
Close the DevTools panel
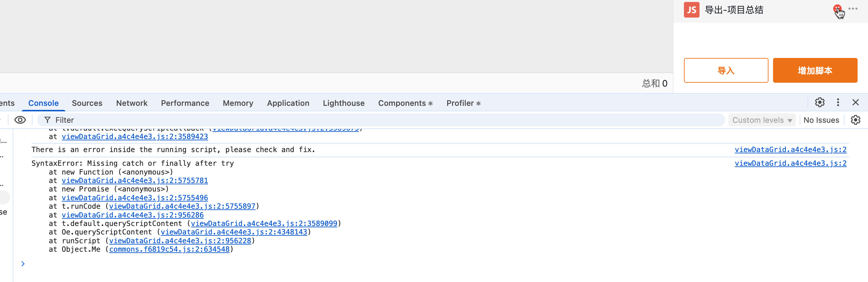coord(855,103)
